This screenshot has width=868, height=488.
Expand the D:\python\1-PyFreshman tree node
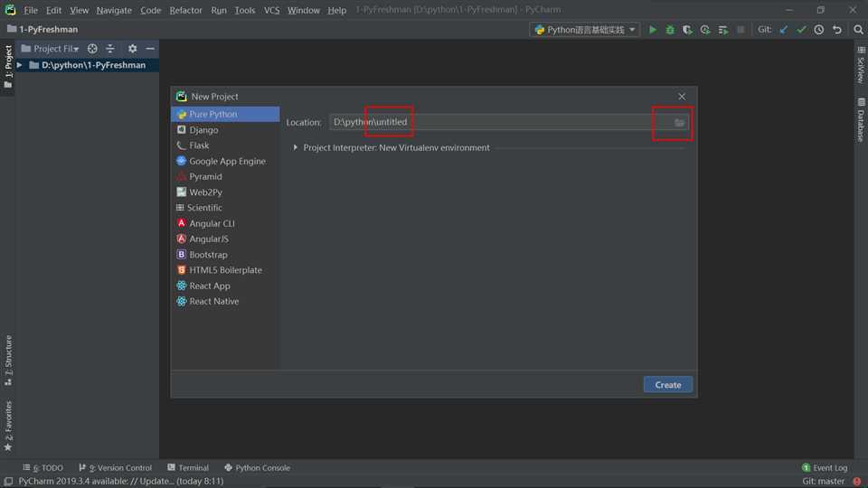click(x=19, y=65)
